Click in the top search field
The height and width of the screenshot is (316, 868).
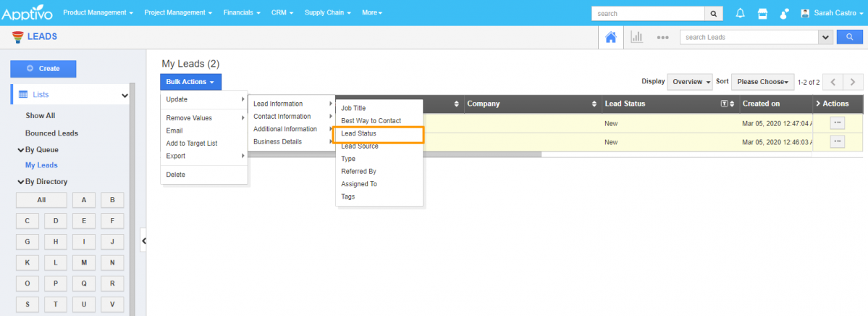tap(647, 13)
